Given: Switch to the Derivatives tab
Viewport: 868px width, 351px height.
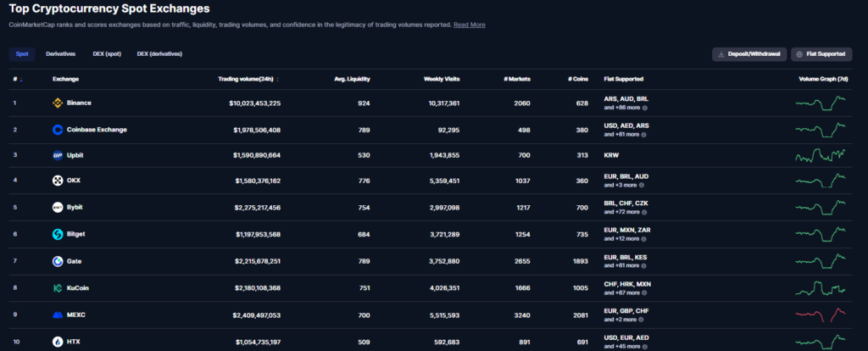Looking at the screenshot, I should click(60, 54).
